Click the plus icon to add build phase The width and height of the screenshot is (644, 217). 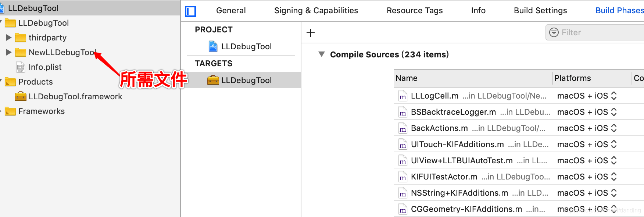(x=311, y=33)
